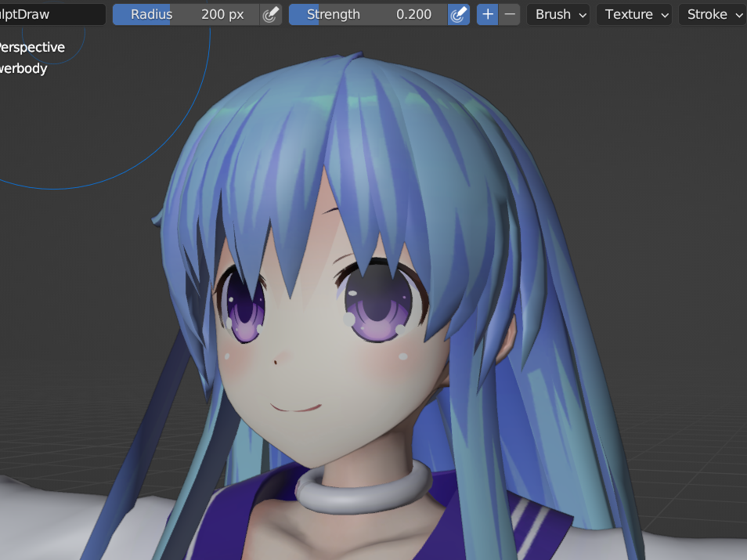The height and width of the screenshot is (560, 747).
Task: Adjust the Strength slider at 0.200
Action: [368, 14]
